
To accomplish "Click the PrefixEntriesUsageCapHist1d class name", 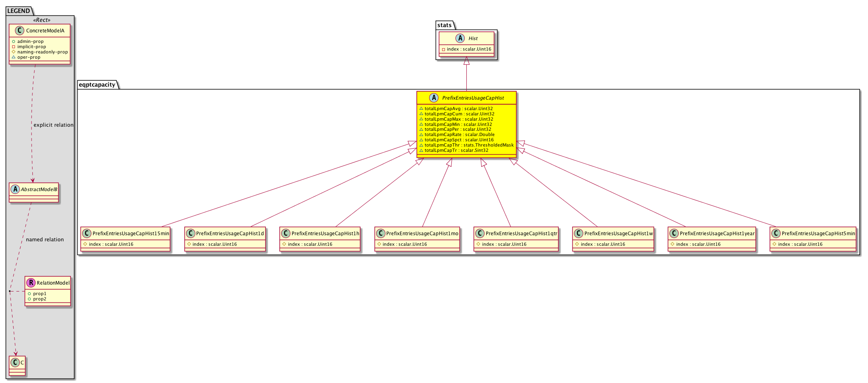I will (x=230, y=234).
